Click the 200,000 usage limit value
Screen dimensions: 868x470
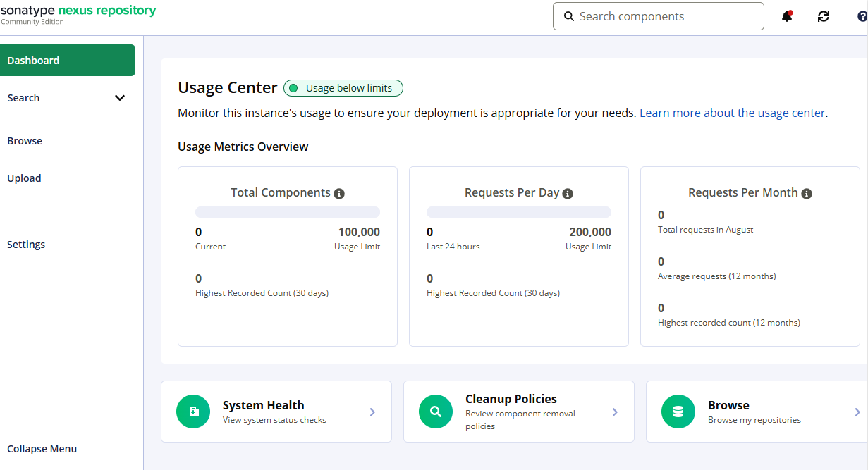click(590, 232)
